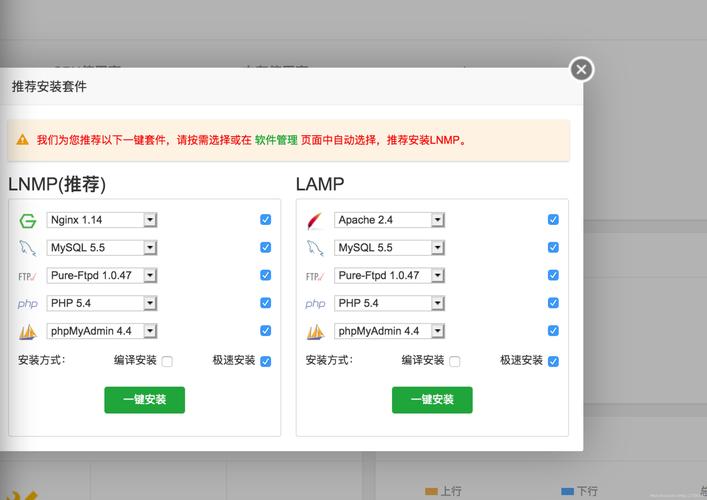The height and width of the screenshot is (500, 707).
Task: Click the Nginx logo icon in LNMP
Action: [x=28, y=220]
